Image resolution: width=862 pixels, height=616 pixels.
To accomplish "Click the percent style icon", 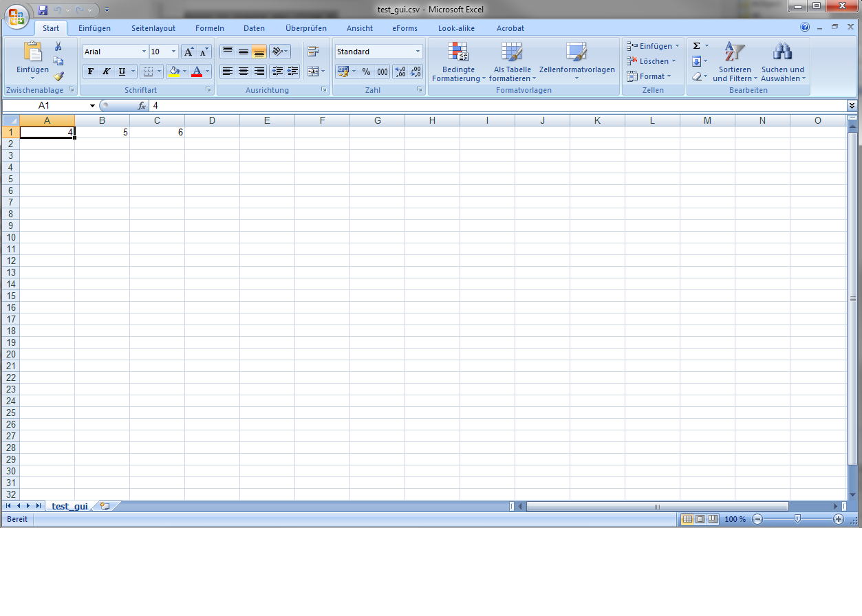I will pos(366,71).
